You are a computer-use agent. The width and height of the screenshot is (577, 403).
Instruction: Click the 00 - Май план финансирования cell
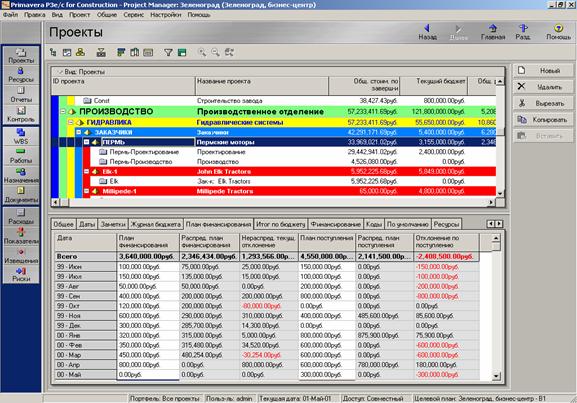[148, 375]
